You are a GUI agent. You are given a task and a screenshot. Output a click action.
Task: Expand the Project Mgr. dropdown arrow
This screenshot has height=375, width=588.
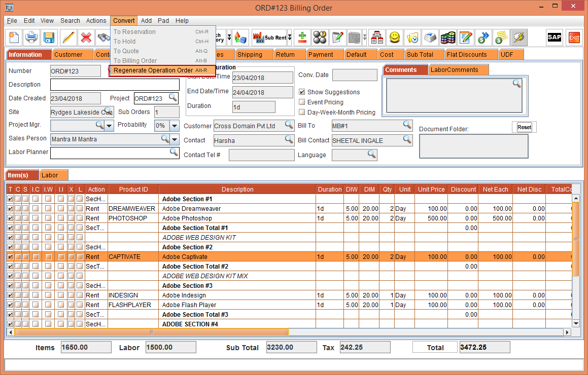(110, 125)
